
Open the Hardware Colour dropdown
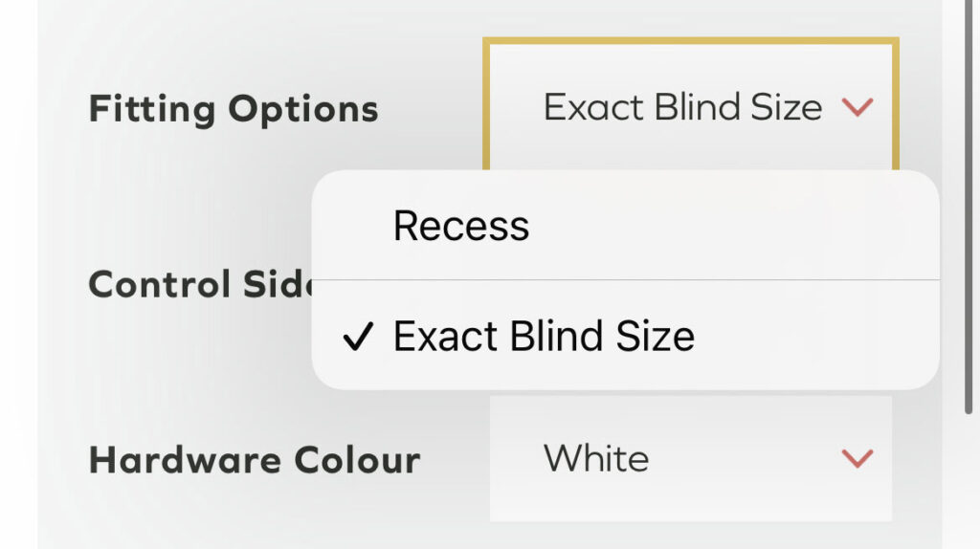[x=689, y=459]
